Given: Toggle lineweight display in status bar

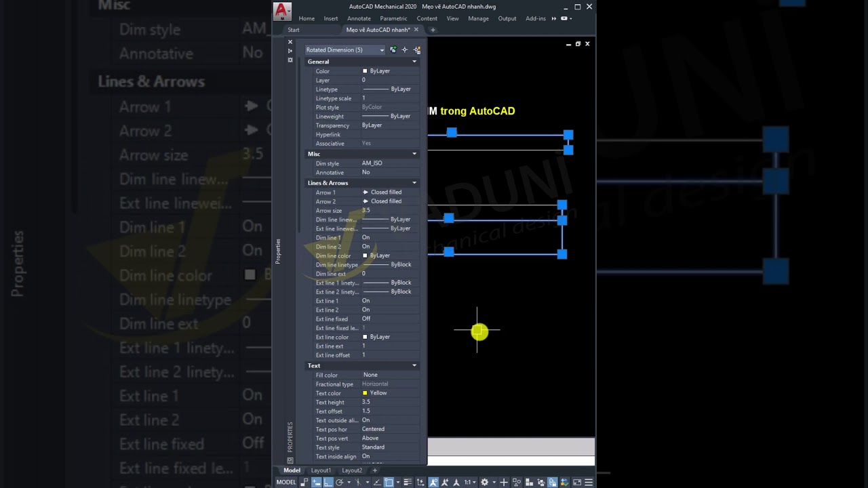Looking at the screenshot, I should click(408, 482).
